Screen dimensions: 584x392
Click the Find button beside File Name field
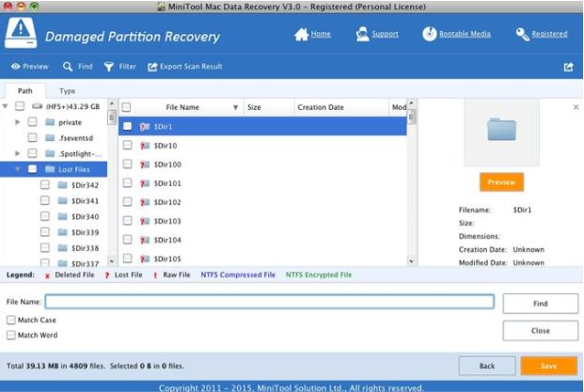(x=540, y=304)
